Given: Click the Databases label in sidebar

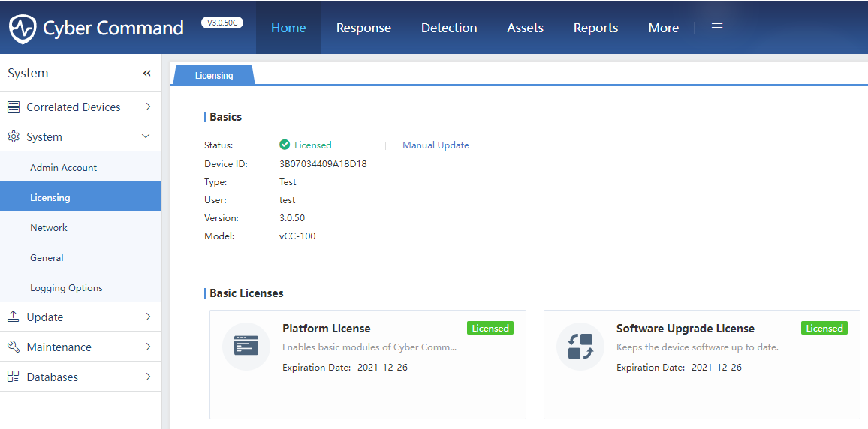Looking at the screenshot, I should [52, 376].
